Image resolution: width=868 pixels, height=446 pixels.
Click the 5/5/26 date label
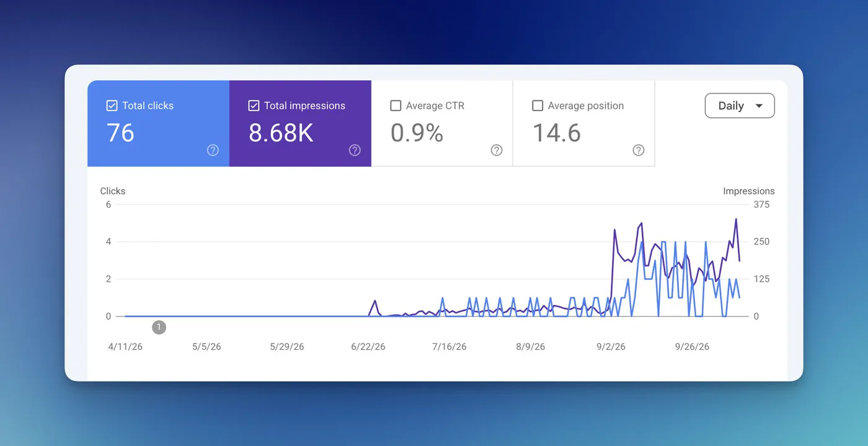pos(206,346)
